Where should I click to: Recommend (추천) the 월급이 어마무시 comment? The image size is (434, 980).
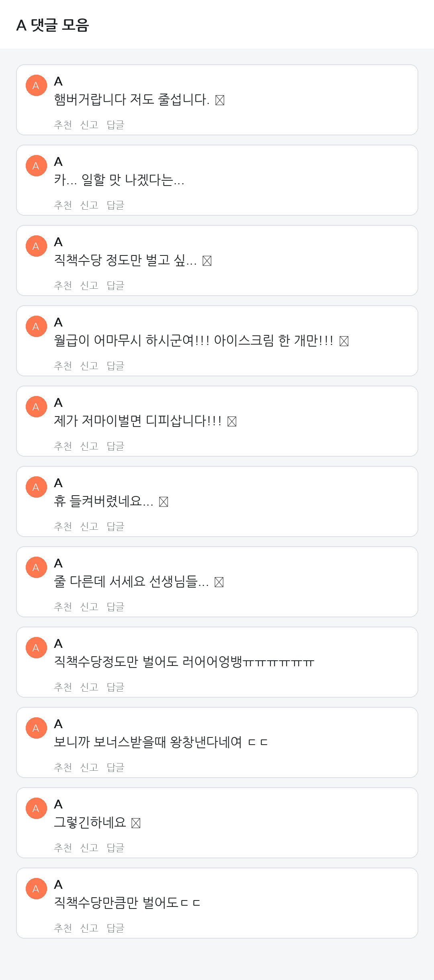coord(63,366)
